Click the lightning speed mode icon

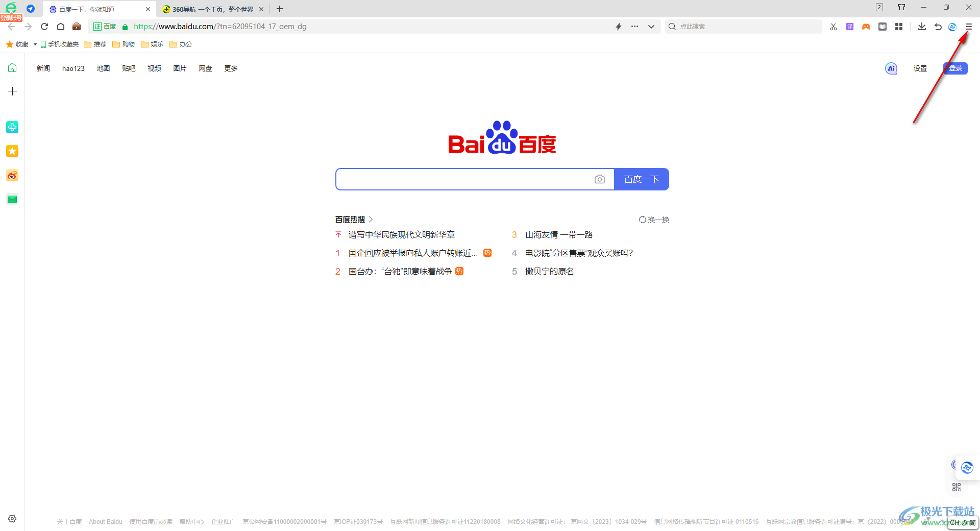(619, 27)
